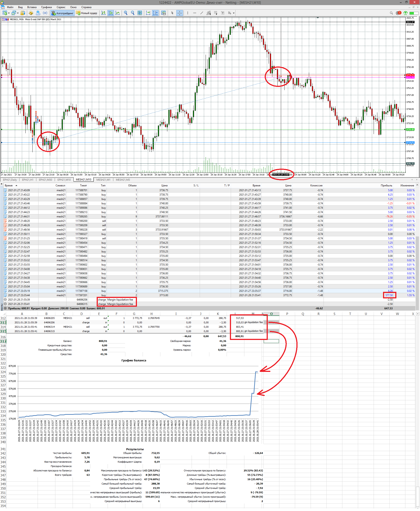Draw a trendline with the toolbar tool

point(201,13)
